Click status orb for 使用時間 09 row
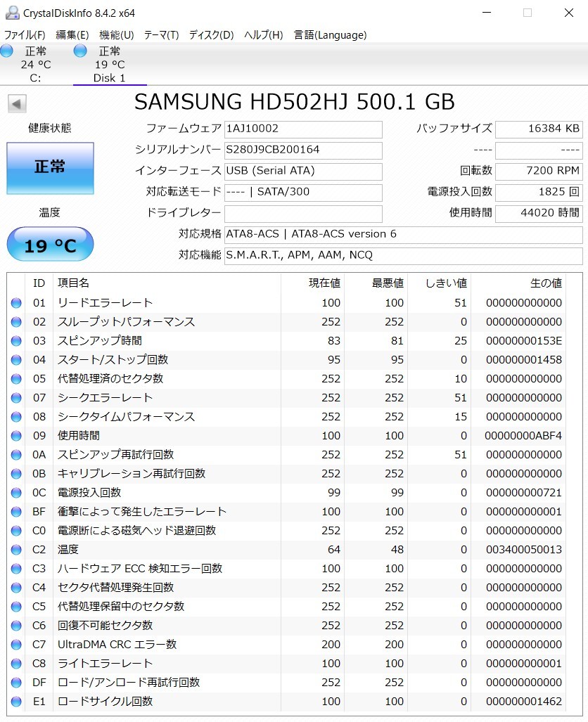Image resolution: width=588 pixels, height=722 pixels. tap(16, 436)
